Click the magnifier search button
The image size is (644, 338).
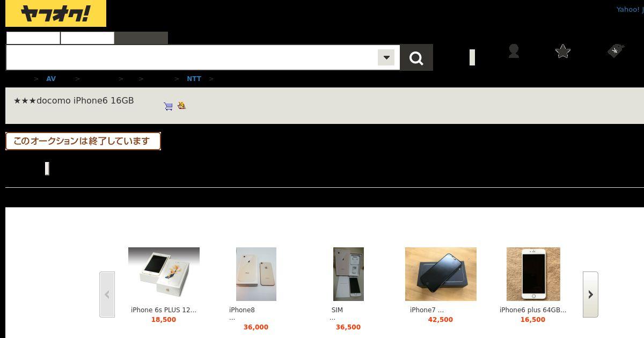tap(416, 57)
